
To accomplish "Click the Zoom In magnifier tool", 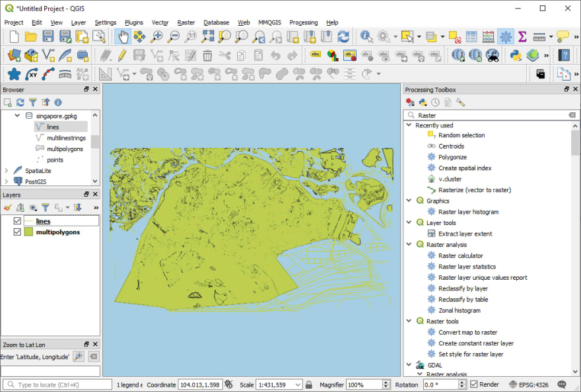I will pos(156,37).
